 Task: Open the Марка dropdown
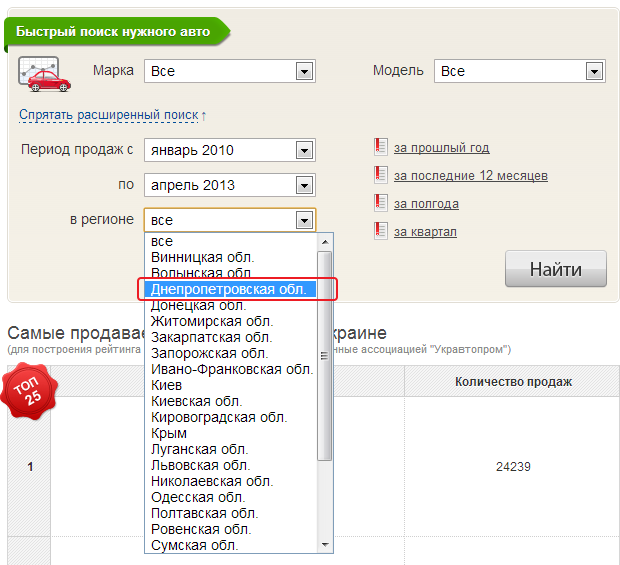point(230,71)
